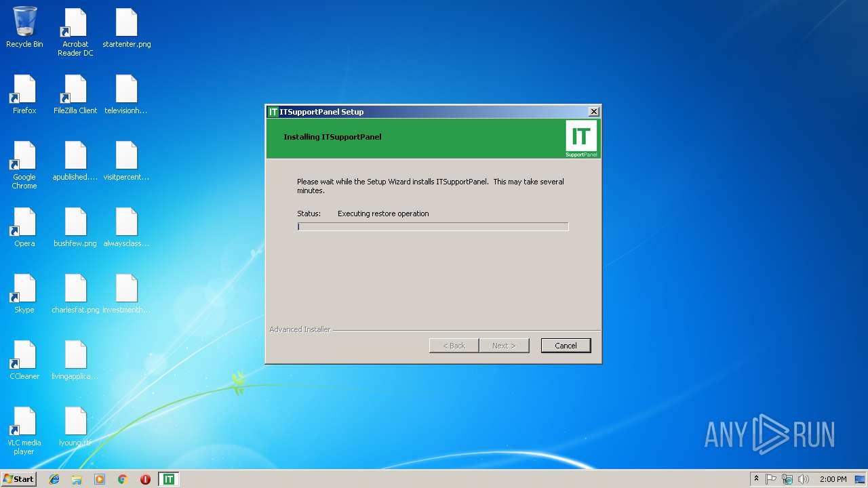
Task: Select the visitpercent... file icon
Action: point(127,161)
